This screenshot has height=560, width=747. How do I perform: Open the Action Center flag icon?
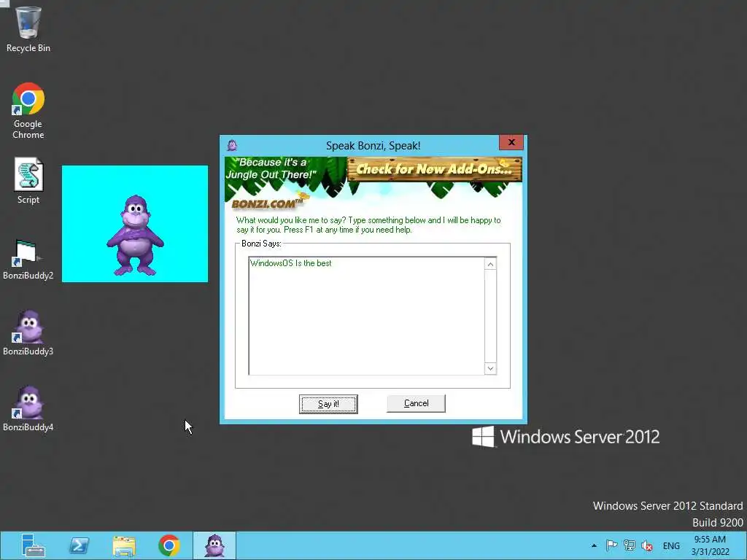point(612,545)
